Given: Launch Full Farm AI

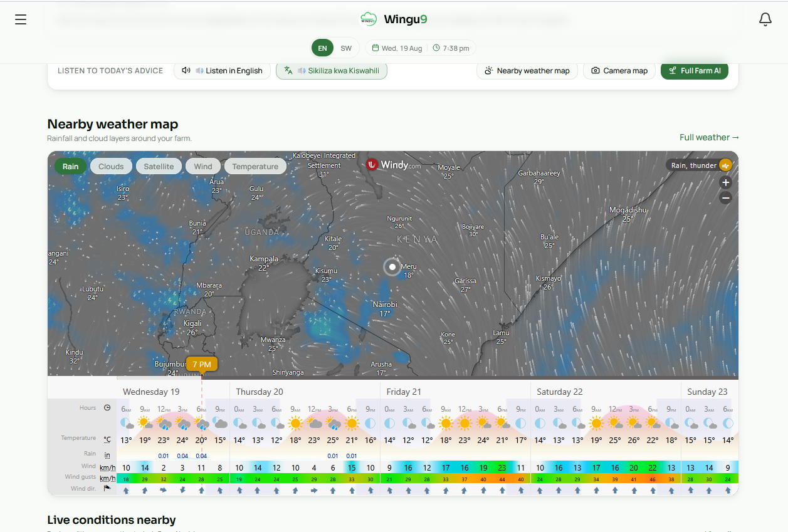Looking at the screenshot, I should [x=695, y=71].
